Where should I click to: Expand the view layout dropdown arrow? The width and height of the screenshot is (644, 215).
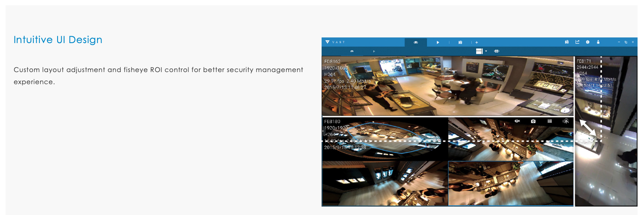coord(486,51)
